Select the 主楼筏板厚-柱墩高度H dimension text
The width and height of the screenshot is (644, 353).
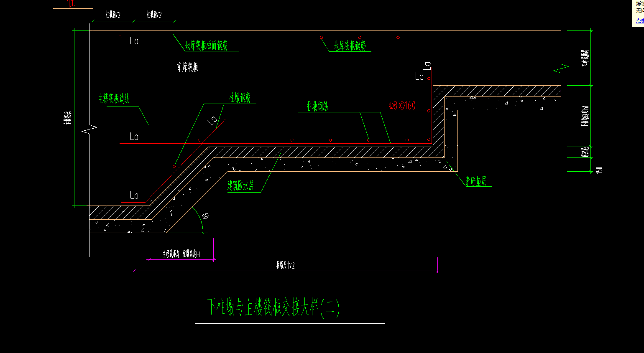[181, 254]
